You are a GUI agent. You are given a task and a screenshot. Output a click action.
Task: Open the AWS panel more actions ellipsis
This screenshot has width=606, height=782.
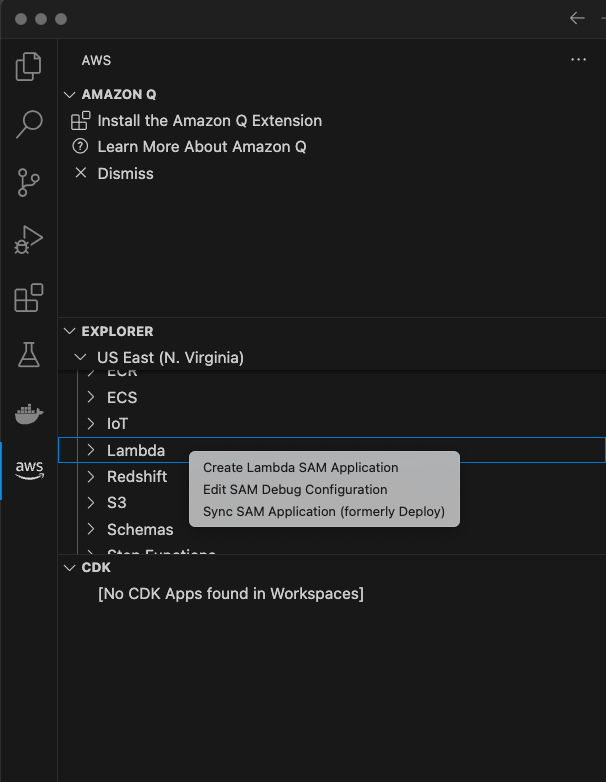pyautogui.click(x=578, y=60)
